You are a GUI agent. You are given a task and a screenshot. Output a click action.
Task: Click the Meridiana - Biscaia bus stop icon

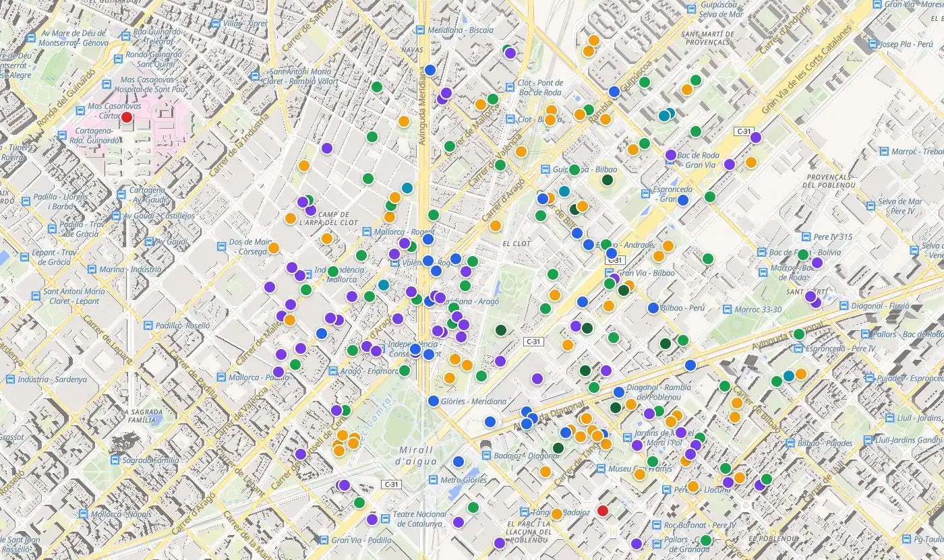[x=420, y=30]
